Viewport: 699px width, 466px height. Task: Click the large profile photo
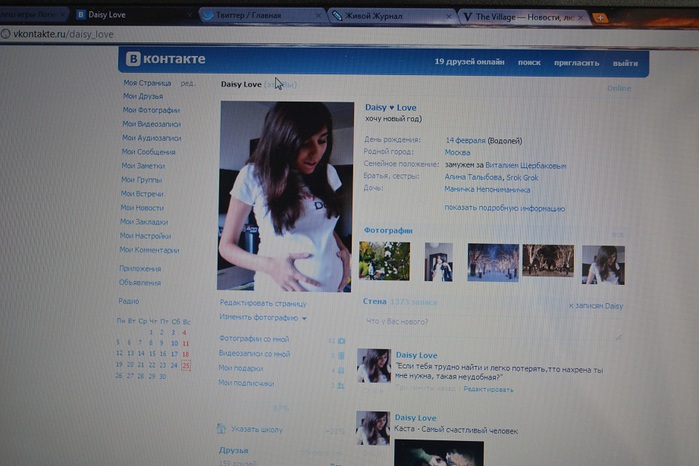point(285,196)
